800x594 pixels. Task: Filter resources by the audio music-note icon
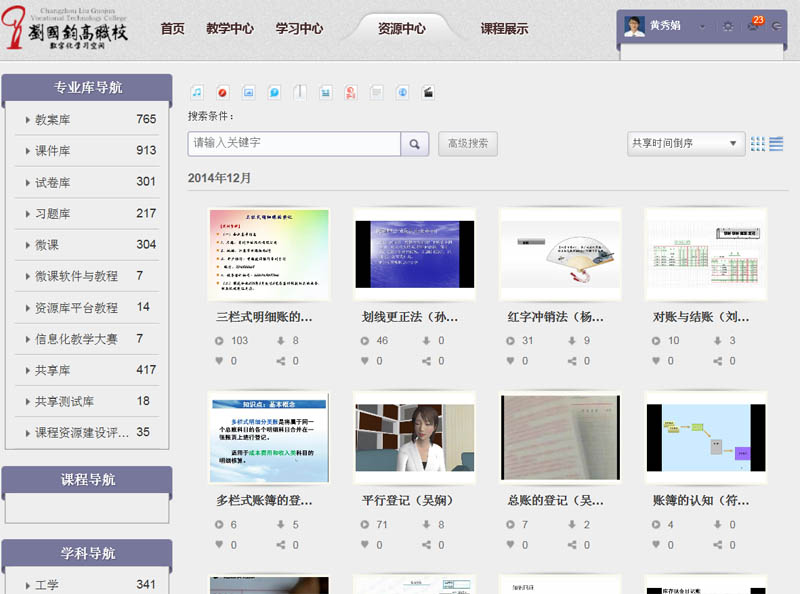(197, 92)
